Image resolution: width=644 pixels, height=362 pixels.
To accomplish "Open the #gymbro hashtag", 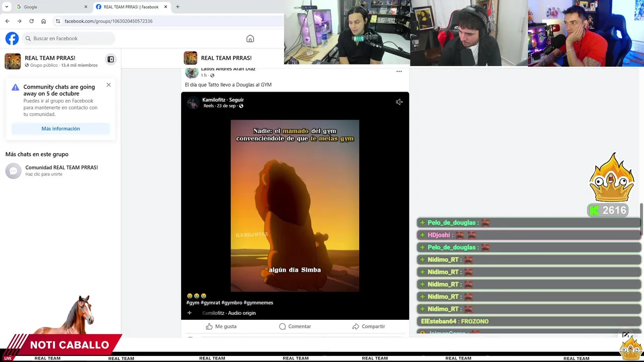I will [x=232, y=303].
